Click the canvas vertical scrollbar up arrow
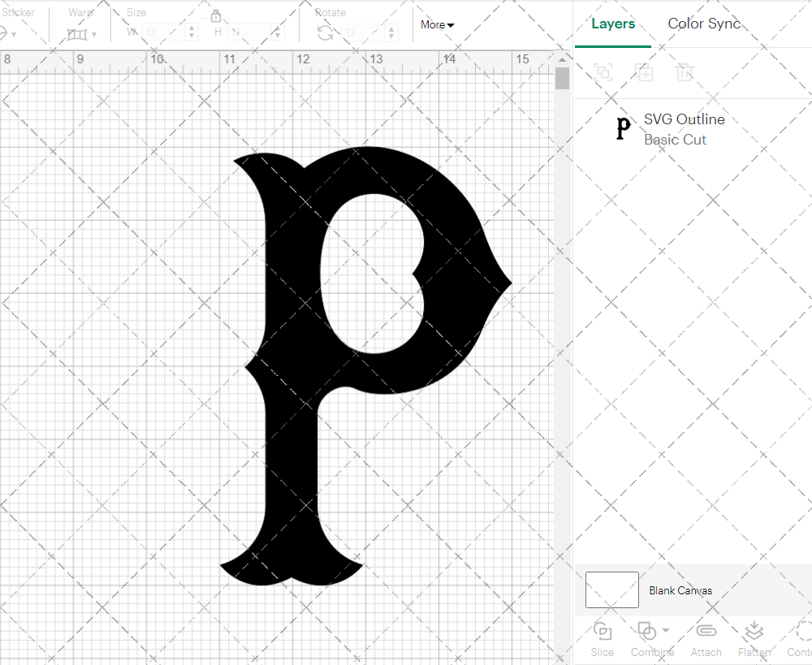This screenshot has height=665, width=812. click(562, 60)
